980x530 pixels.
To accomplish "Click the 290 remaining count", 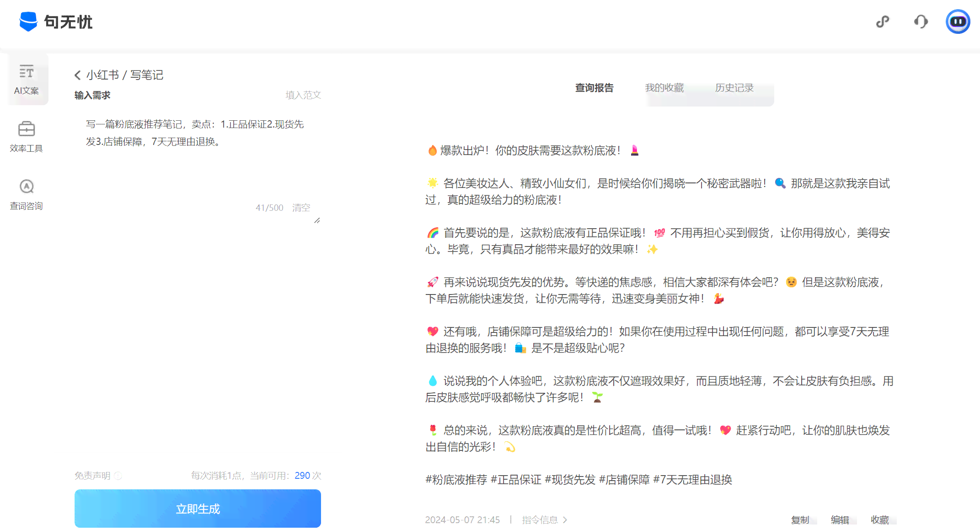I will pyautogui.click(x=302, y=476).
